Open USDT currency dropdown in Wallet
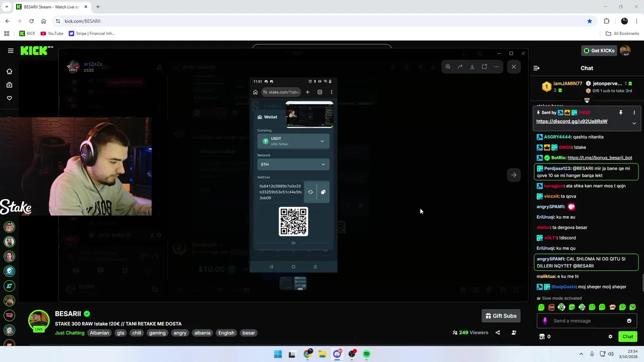 (x=293, y=141)
